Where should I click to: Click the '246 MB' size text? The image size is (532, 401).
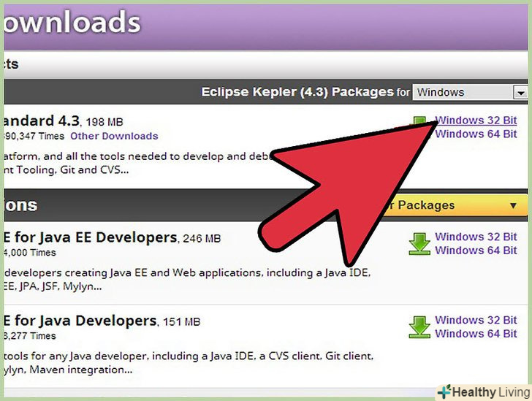tap(202, 239)
